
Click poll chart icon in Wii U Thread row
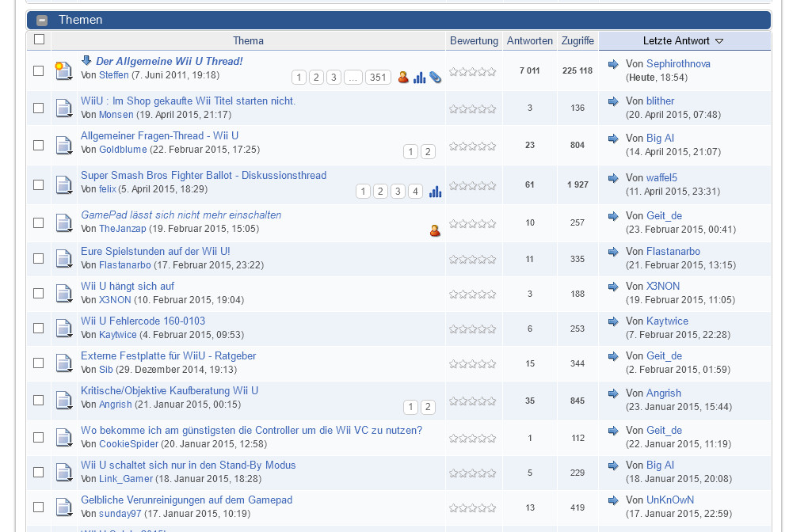point(419,78)
